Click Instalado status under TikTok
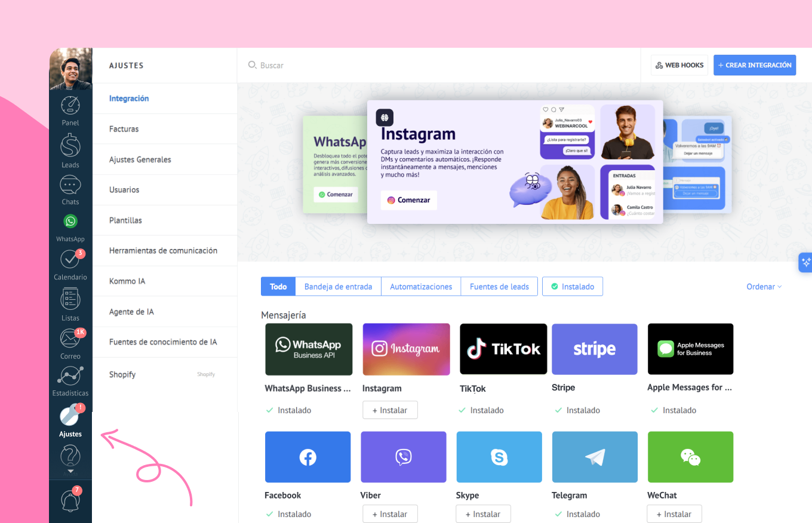This screenshot has width=812, height=523. (481, 410)
